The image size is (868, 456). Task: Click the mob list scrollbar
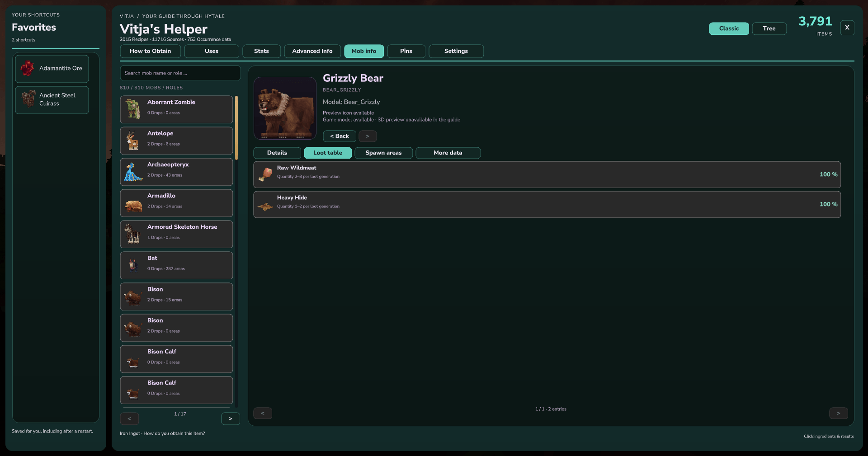(236, 127)
